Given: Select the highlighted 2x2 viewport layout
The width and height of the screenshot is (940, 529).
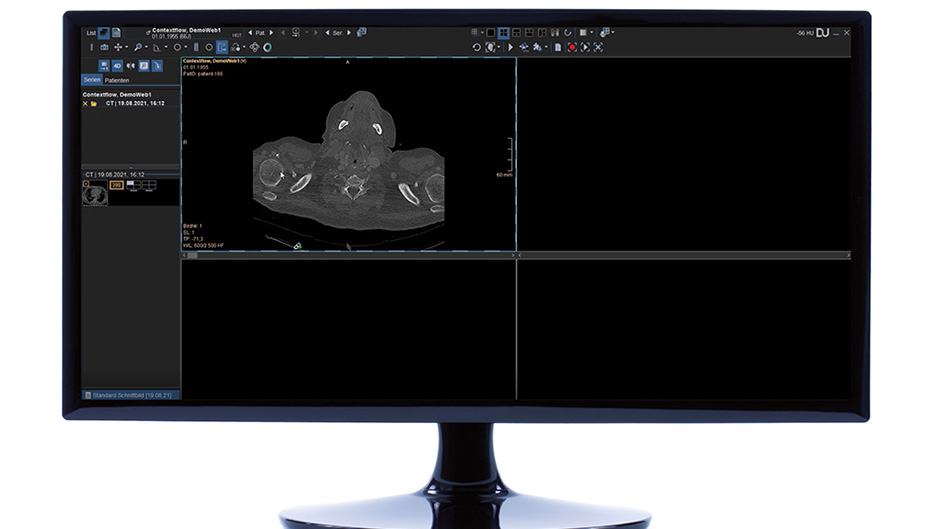Looking at the screenshot, I should [x=504, y=33].
